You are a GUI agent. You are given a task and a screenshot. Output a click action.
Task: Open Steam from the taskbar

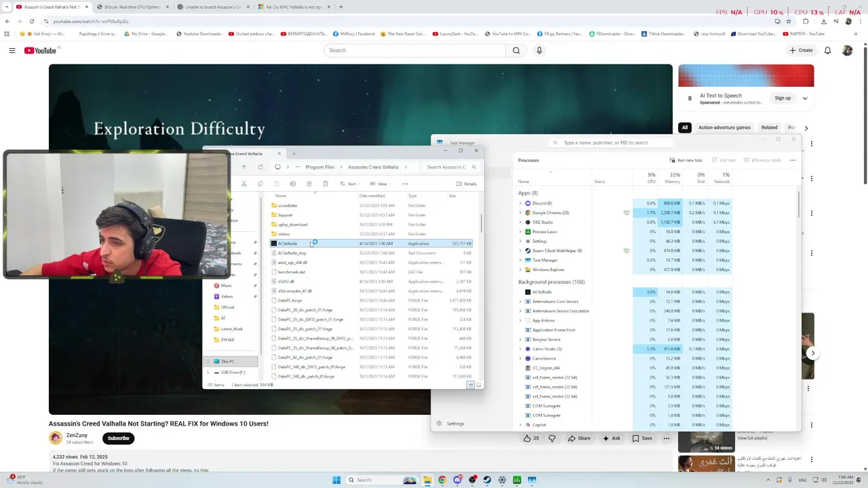pyautogui.click(x=487, y=480)
